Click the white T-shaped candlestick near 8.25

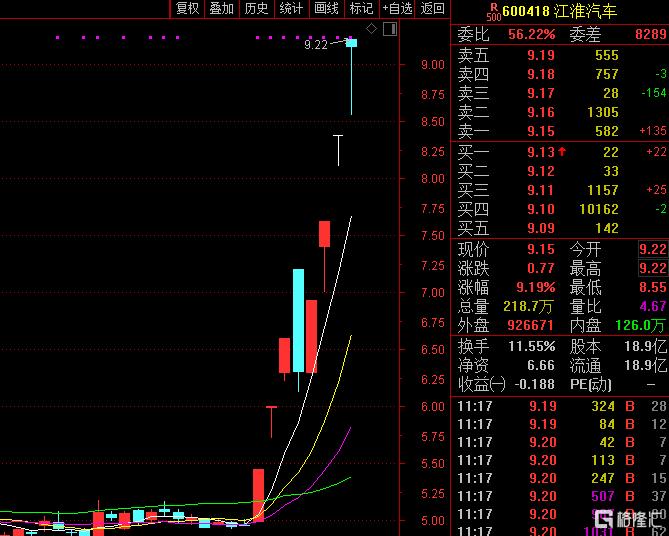(x=338, y=150)
